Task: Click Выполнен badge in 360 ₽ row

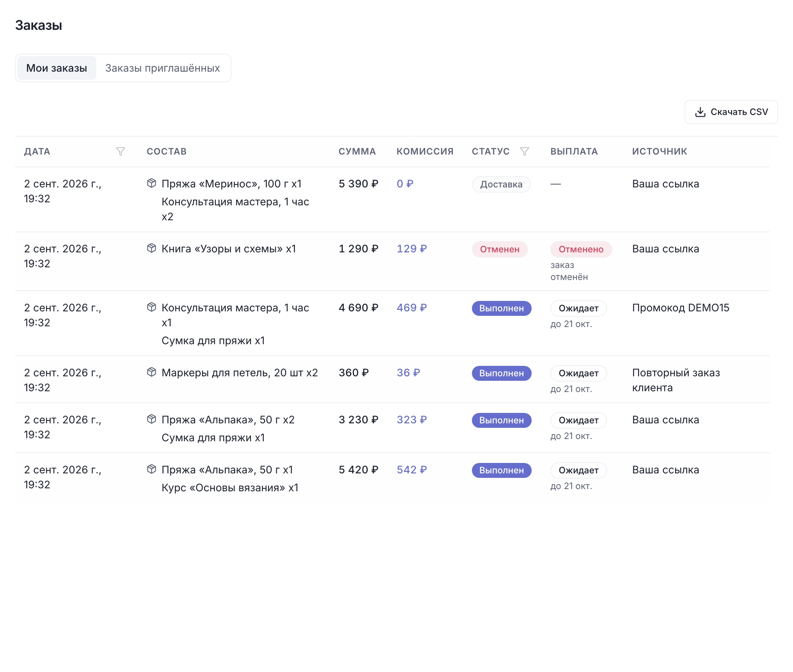Action: pos(501,374)
